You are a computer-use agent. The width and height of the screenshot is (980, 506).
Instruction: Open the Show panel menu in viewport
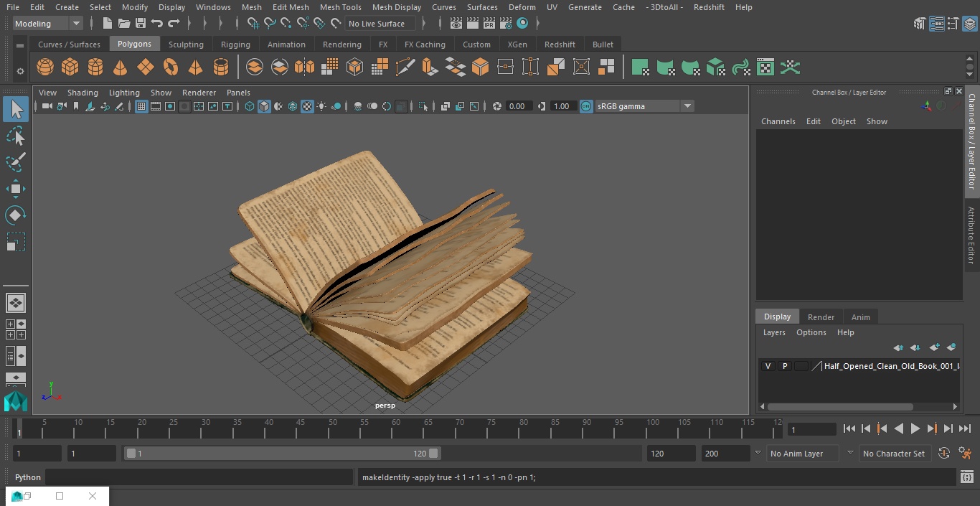161,93
